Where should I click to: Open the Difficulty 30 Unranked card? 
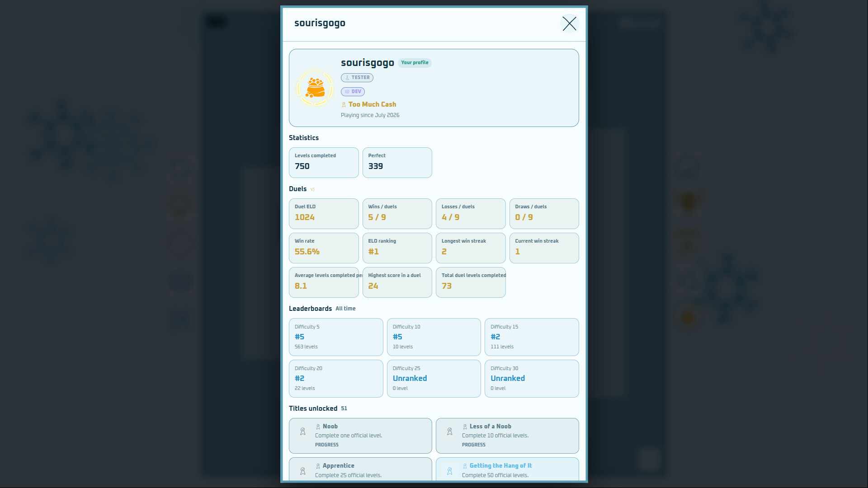click(x=532, y=379)
